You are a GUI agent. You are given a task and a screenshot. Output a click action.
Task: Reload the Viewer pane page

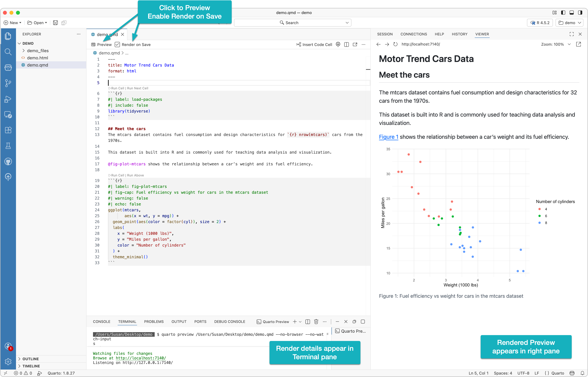click(395, 44)
